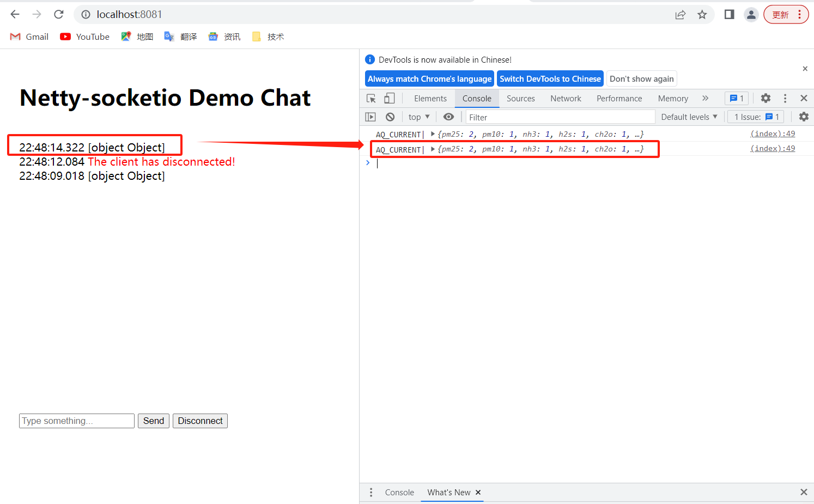Expand the first AQ_CURRENT object

(433, 133)
